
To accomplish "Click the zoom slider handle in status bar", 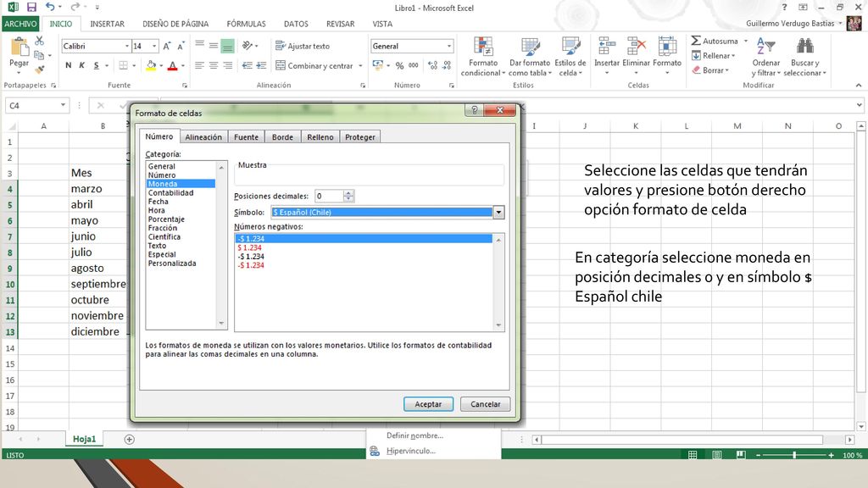I will [x=794, y=455].
